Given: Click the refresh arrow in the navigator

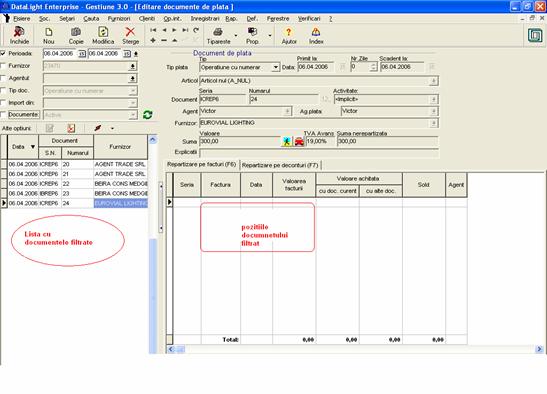Looking at the screenshot, I should click(x=196, y=30).
